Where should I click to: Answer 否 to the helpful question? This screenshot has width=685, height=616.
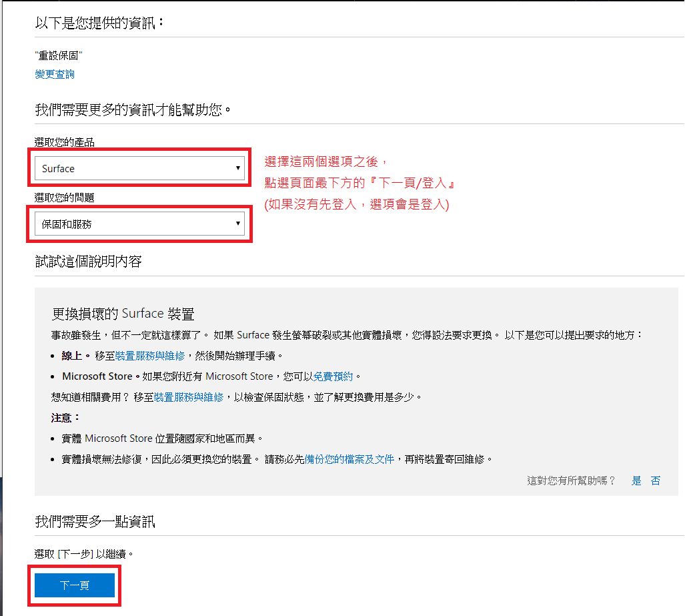pos(655,481)
